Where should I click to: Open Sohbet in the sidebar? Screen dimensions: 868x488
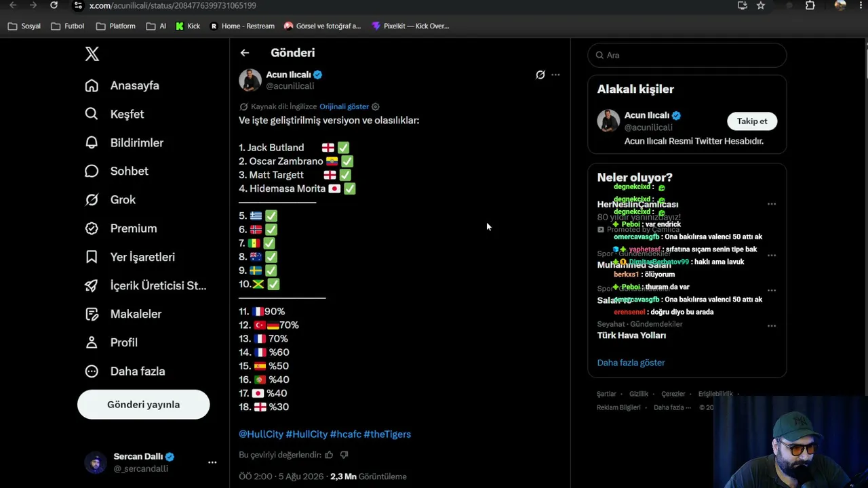[x=130, y=171]
